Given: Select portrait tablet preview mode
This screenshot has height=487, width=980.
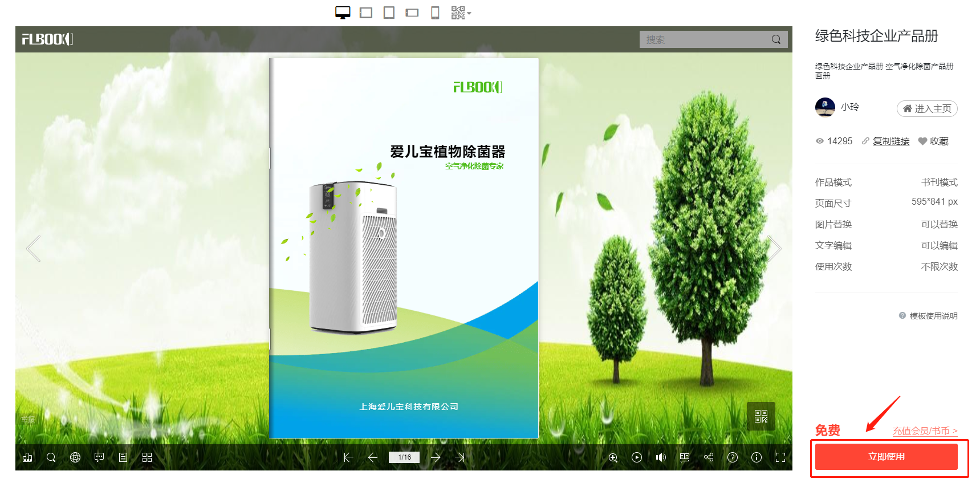Looking at the screenshot, I should pos(389,13).
